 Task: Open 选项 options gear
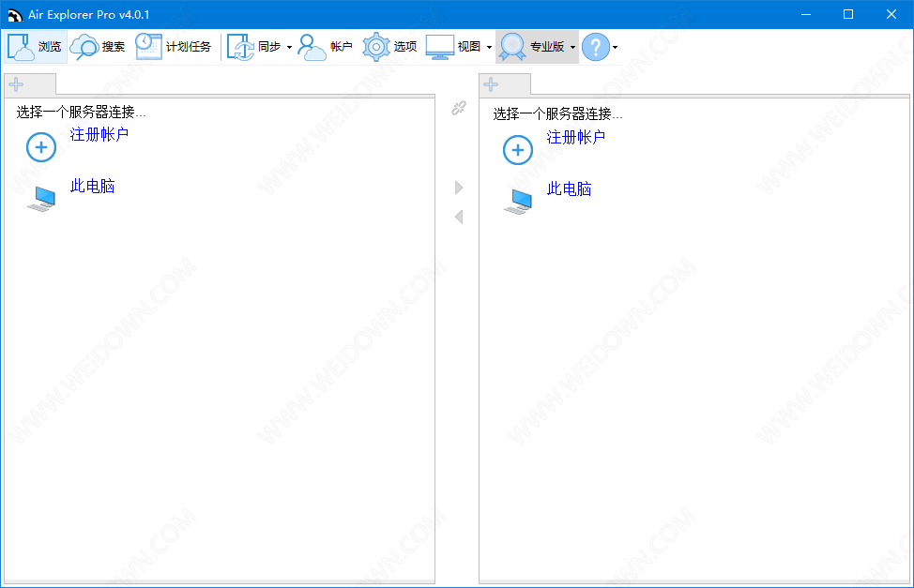coord(389,47)
